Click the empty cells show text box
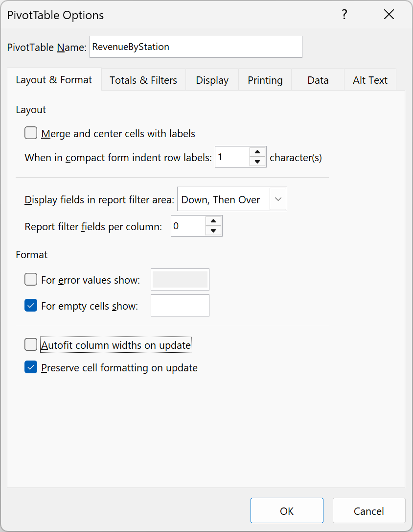This screenshot has width=413, height=532. coord(180,305)
